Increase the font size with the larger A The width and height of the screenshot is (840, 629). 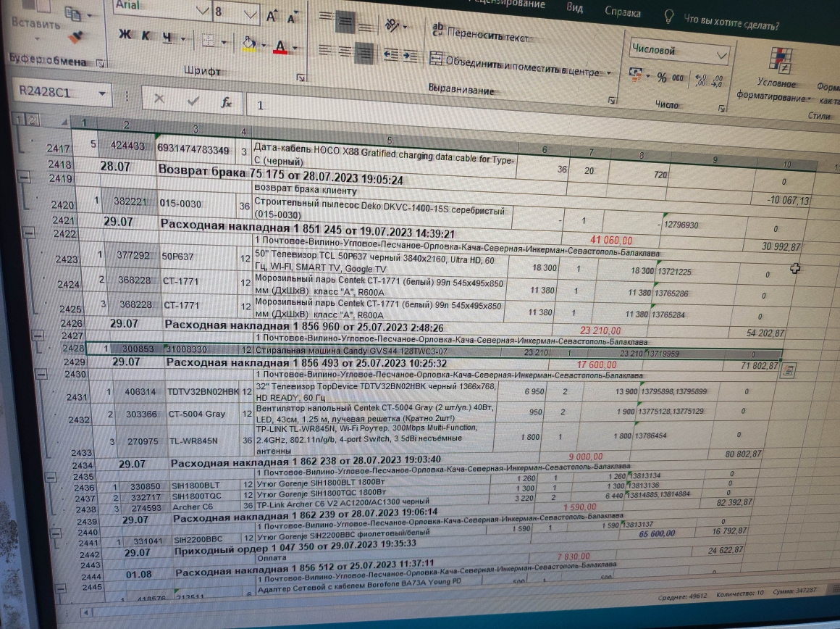tap(272, 16)
